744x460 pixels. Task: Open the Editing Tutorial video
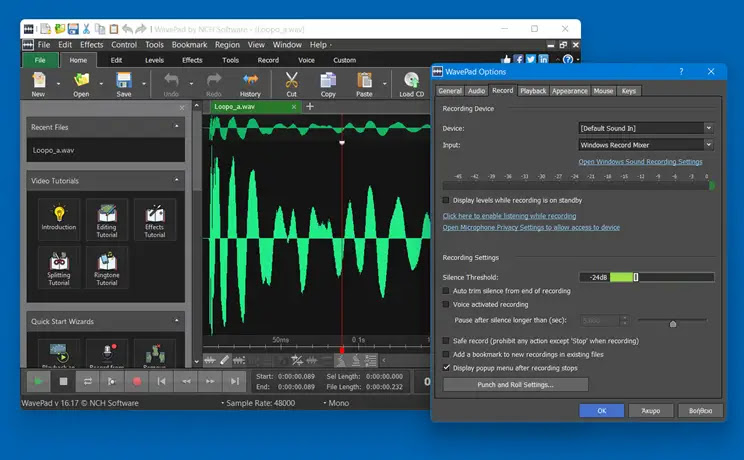pyautogui.click(x=107, y=219)
